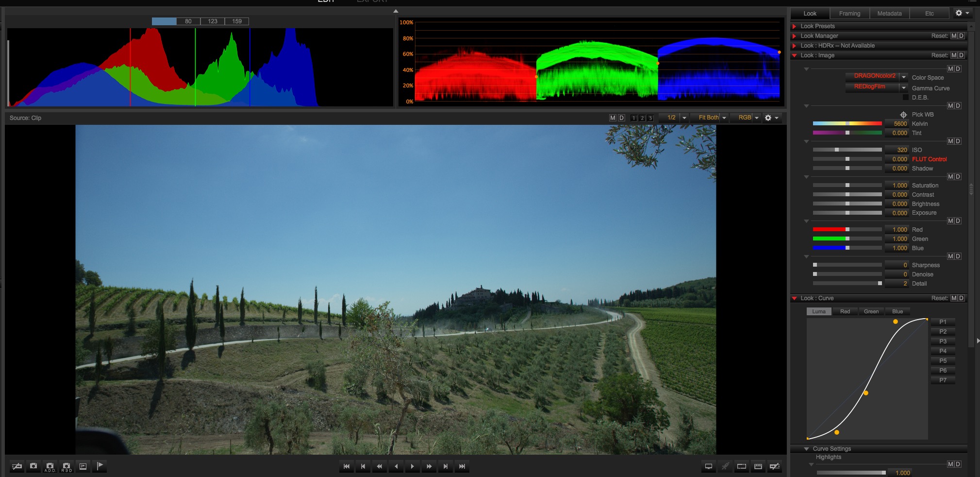Select the Red curve channel tab
Screen dimensions: 980x477
pos(845,311)
